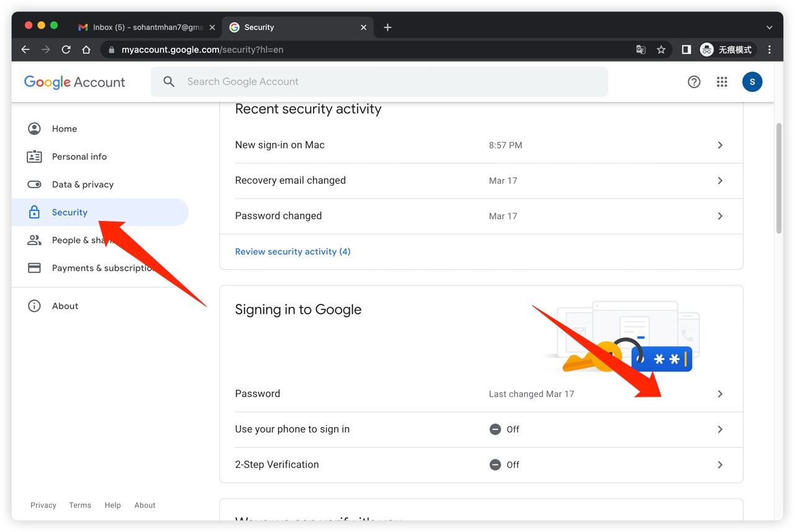Image resolution: width=795 pixels, height=532 pixels.
Task: Click the browser reload icon
Action: point(66,50)
